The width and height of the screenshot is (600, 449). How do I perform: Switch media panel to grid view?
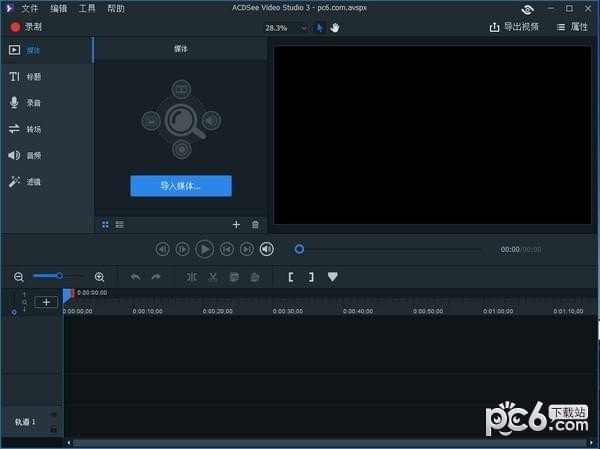coord(105,225)
